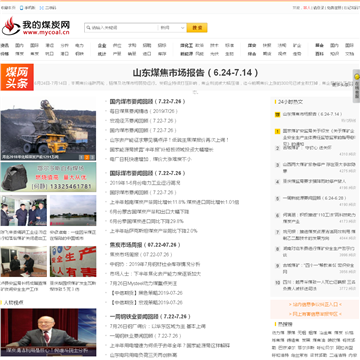Select highlighted carousel slide indicator 2
Viewport: 360px width, 360px height.
click(x=86, y=157)
